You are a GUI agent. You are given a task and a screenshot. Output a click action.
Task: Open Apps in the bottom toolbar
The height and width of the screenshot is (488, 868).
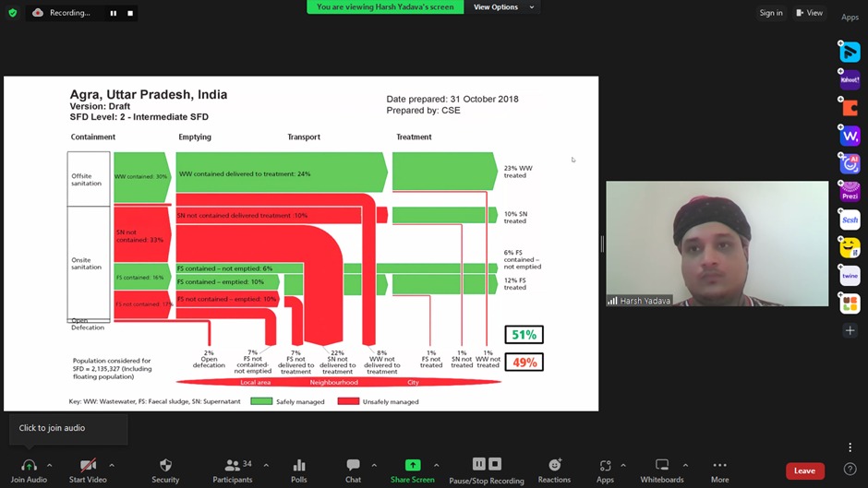tap(605, 470)
